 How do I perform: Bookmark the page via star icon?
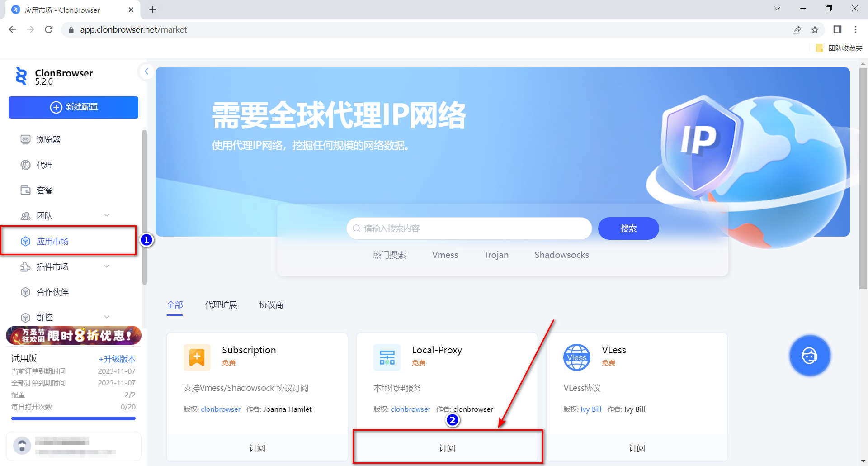pos(815,29)
